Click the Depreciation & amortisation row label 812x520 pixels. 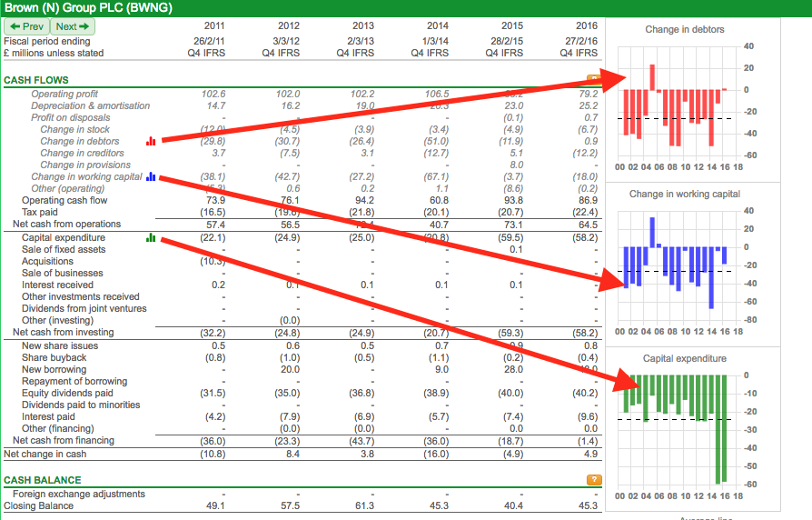point(90,105)
